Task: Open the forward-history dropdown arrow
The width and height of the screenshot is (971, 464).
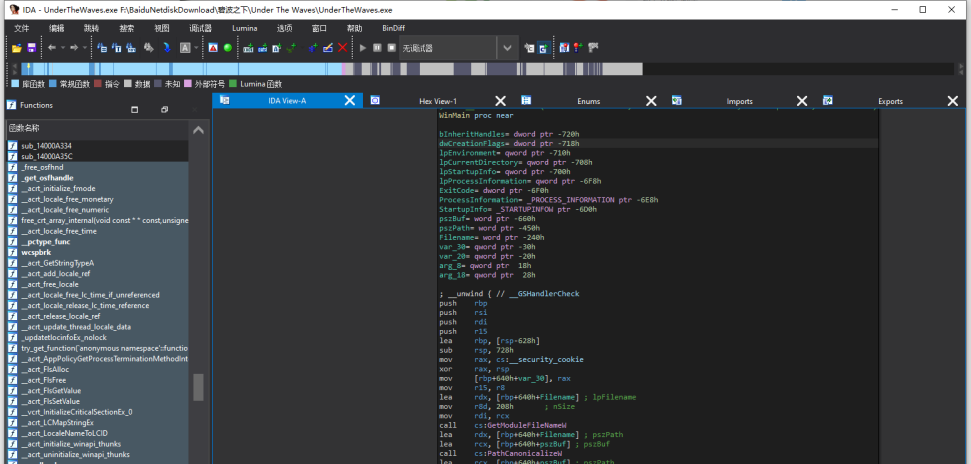Action: (84, 48)
